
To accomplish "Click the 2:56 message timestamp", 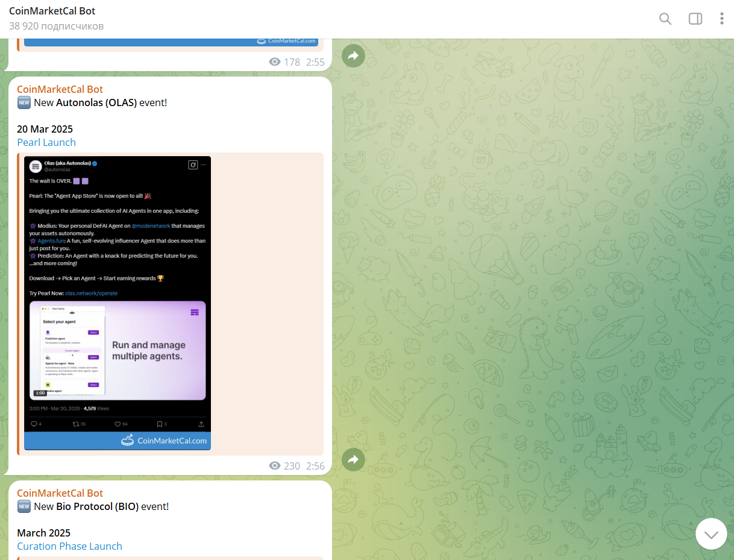I will click(x=315, y=466).
